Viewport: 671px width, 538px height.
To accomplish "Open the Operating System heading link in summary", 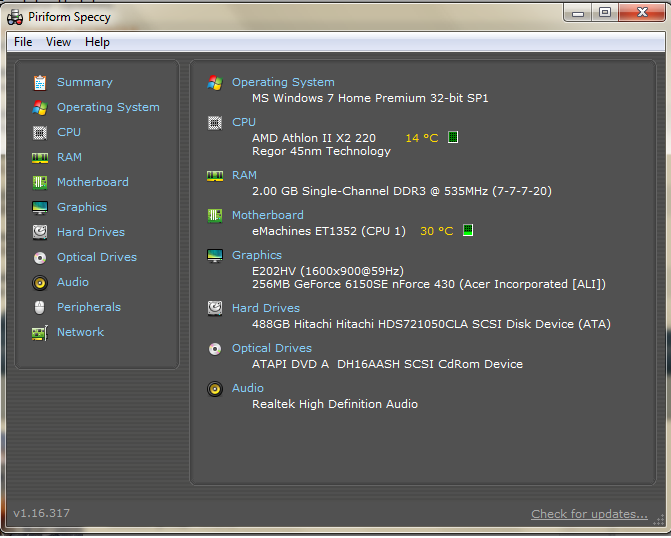I will pyautogui.click(x=283, y=82).
